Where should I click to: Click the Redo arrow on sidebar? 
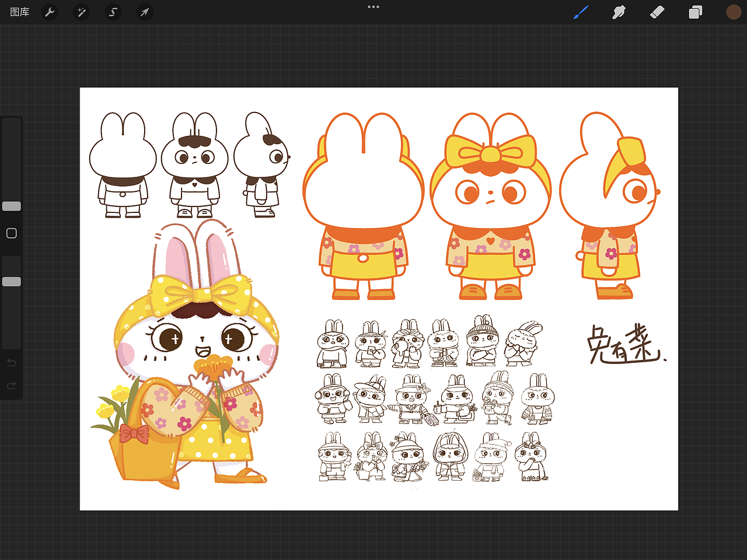pos(11,386)
